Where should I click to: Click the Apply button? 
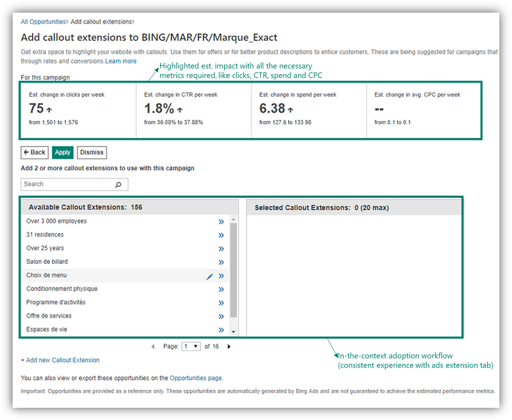pos(63,152)
